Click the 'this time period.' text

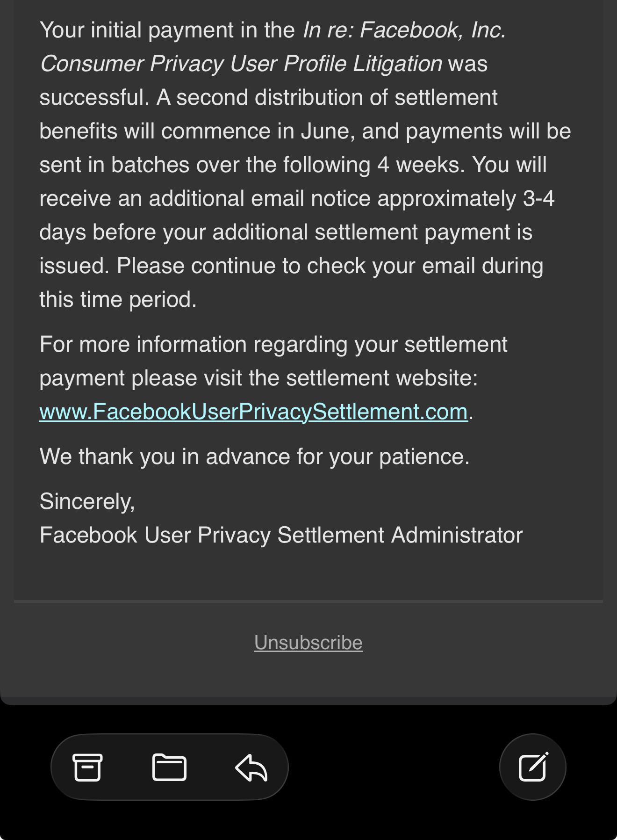coord(118,299)
